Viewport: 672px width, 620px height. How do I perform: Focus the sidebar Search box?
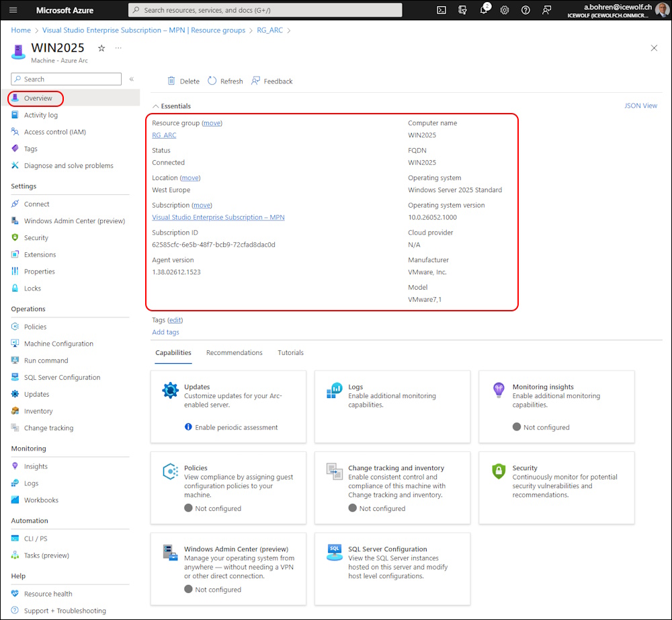click(66, 79)
